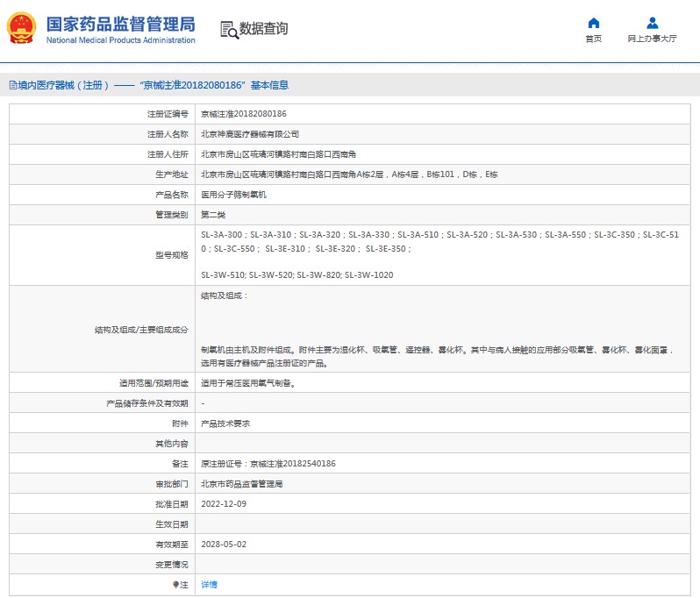700x598 pixels.
Task: Open the 详情 link in the bottom row
Action: click(x=209, y=584)
